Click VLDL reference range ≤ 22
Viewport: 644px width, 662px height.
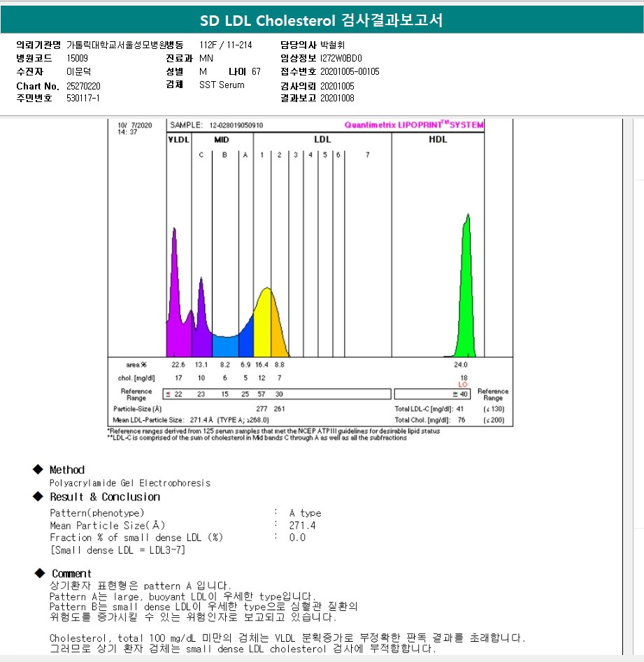click(174, 394)
